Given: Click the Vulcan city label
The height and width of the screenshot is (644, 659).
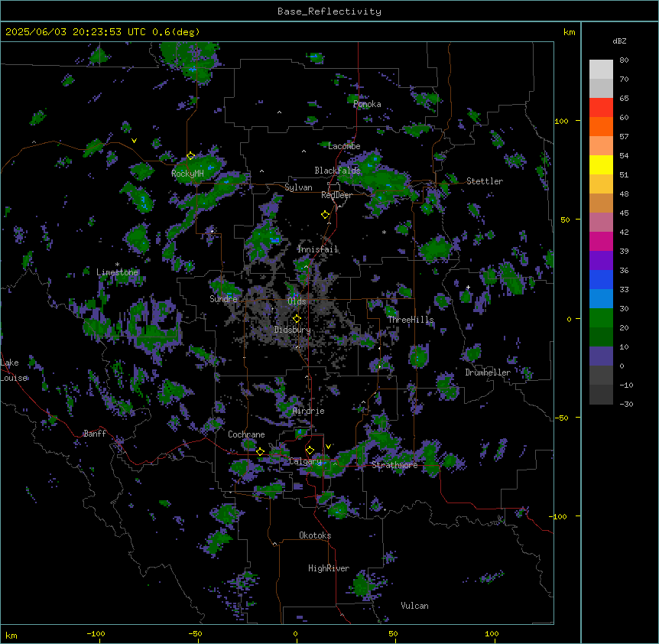Looking at the screenshot, I should pyautogui.click(x=414, y=606).
